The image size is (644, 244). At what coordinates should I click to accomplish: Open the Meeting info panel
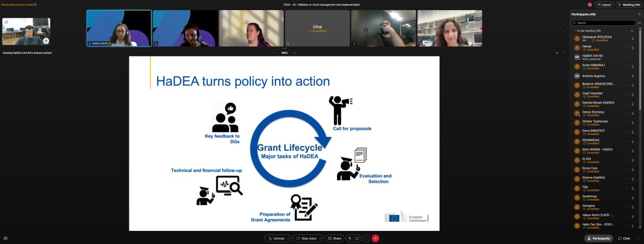click(x=628, y=5)
